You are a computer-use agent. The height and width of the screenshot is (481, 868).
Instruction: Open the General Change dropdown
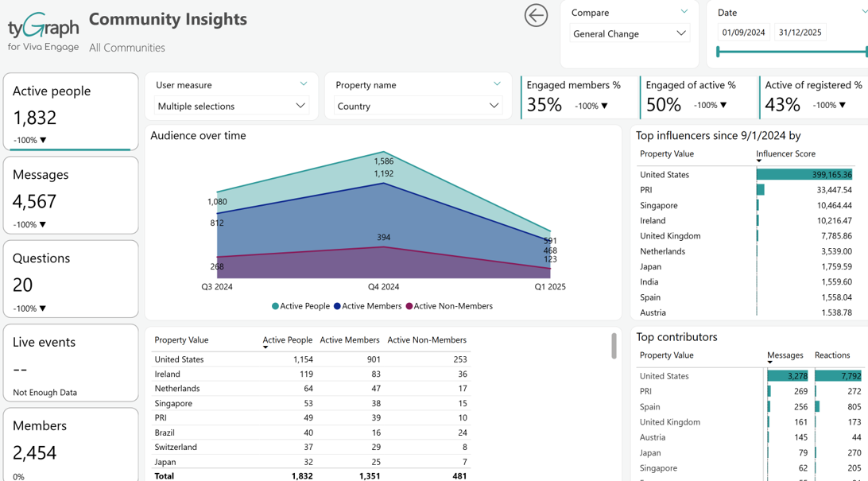629,33
